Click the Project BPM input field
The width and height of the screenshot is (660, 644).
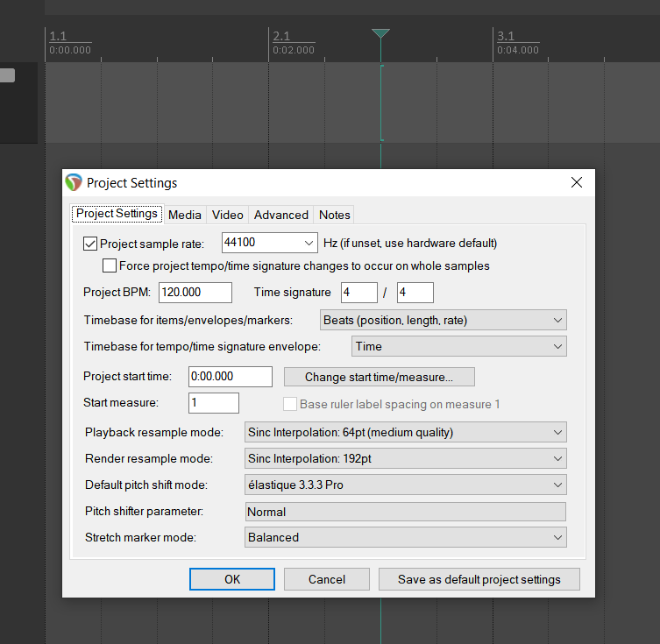point(195,293)
